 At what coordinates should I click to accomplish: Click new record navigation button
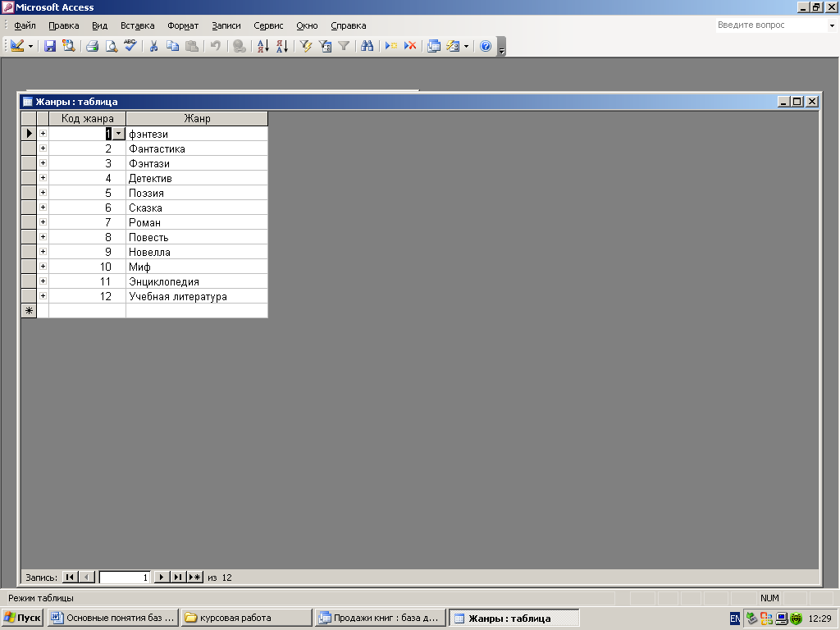(x=194, y=577)
